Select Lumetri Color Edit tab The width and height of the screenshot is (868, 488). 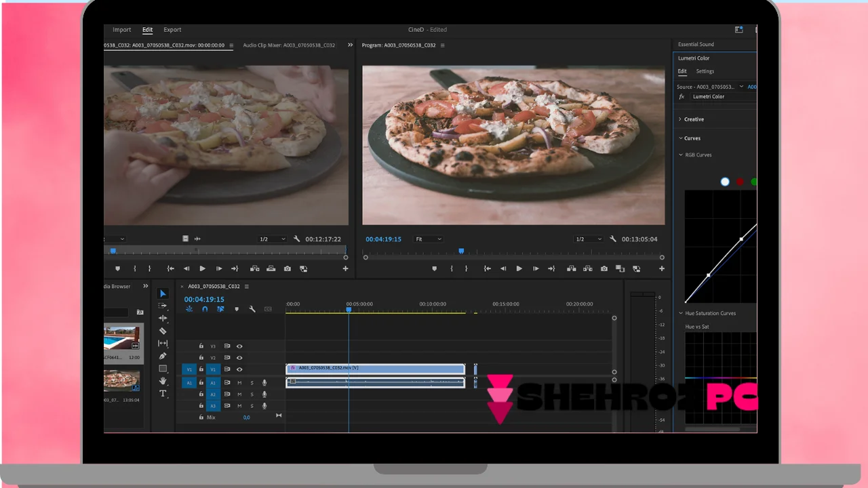[x=682, y=71]
